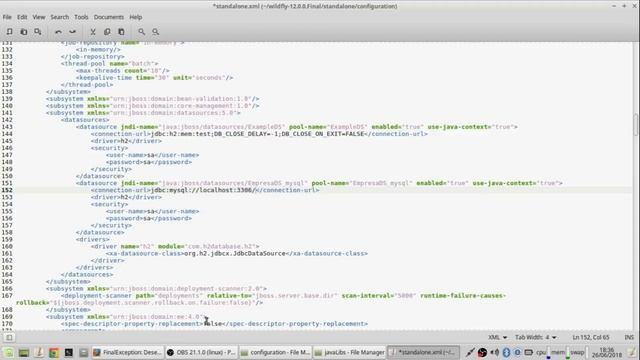Click the battery tray icon
Viewport: 640px width, 360px height.
(529, 352)
